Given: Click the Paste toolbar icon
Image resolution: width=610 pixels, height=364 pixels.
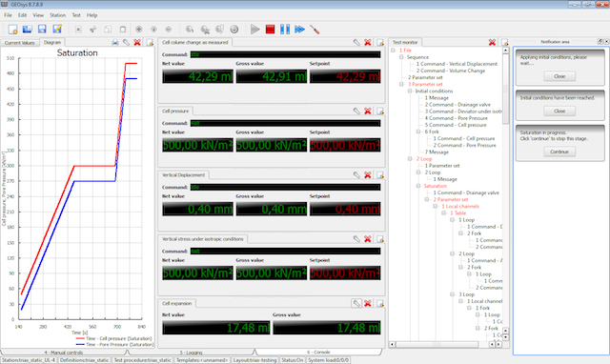Looking at the screenshot, I should pyautogui.click(x=123, y=30).
